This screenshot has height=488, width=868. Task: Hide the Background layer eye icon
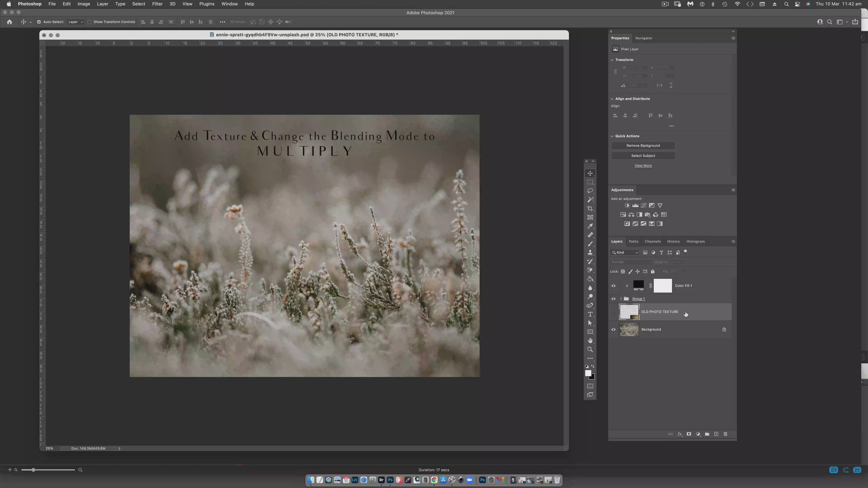pos(613,329)
